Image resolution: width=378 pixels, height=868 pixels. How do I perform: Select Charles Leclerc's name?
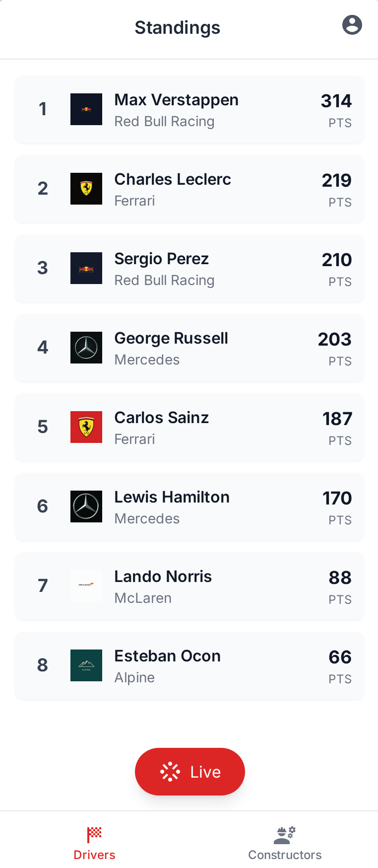[173, 179]
